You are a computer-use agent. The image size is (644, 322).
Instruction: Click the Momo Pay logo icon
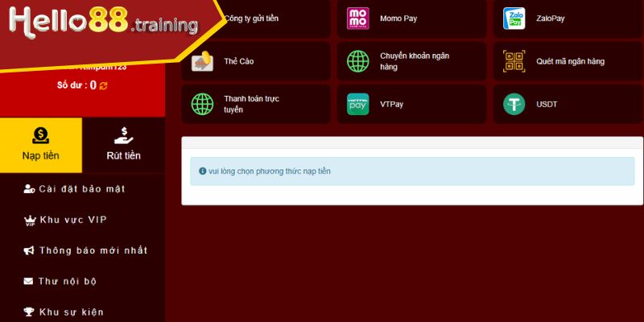pyautogui.click(x=357, y=19)
